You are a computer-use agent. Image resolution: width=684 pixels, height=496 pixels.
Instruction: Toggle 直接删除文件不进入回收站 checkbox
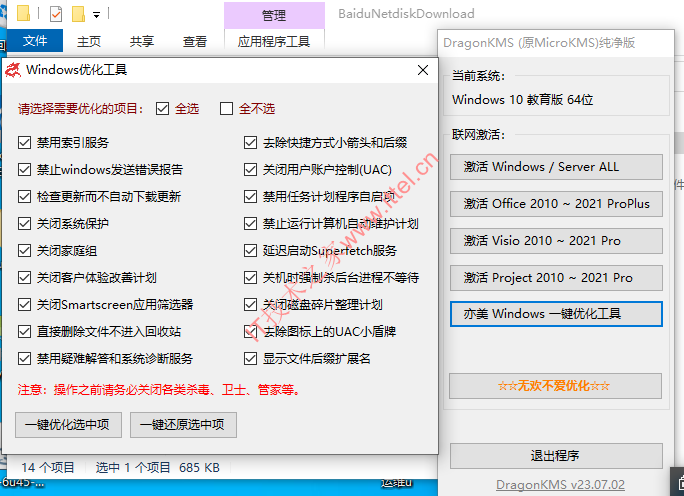click(24, 332)
